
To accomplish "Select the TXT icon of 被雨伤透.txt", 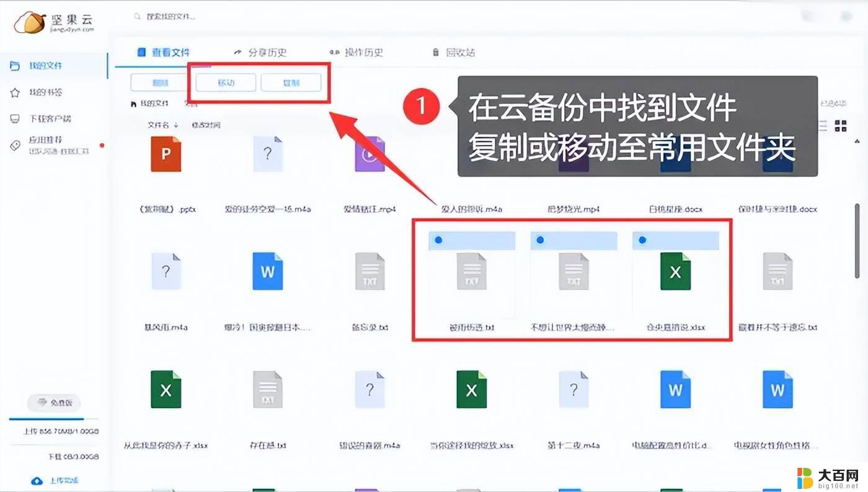I will (472, 271).
